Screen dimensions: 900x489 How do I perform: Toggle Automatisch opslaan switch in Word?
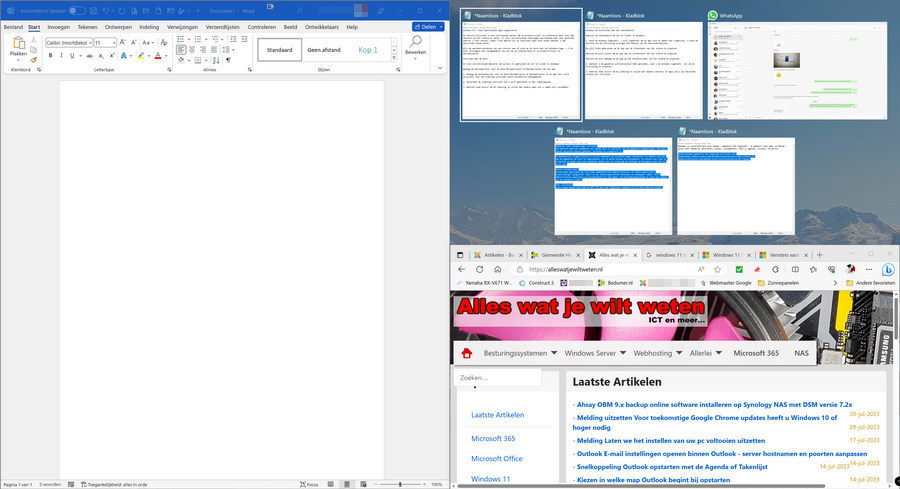click(77, 11)
